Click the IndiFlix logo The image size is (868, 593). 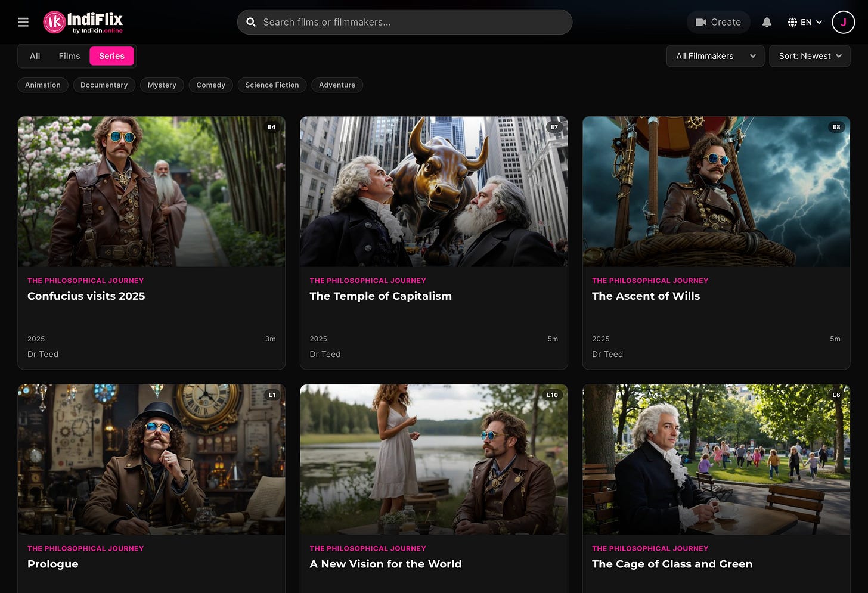(x=83, y=22)
